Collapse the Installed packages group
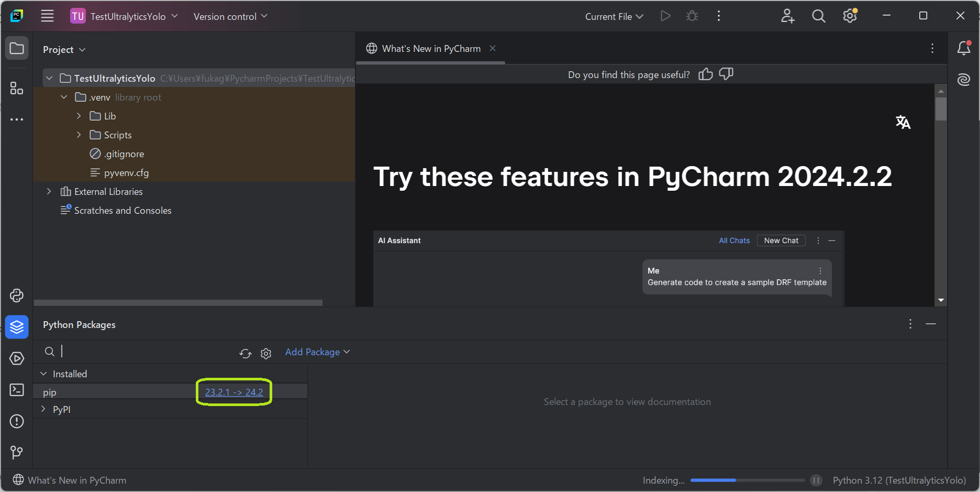 [x=43, y=374]
